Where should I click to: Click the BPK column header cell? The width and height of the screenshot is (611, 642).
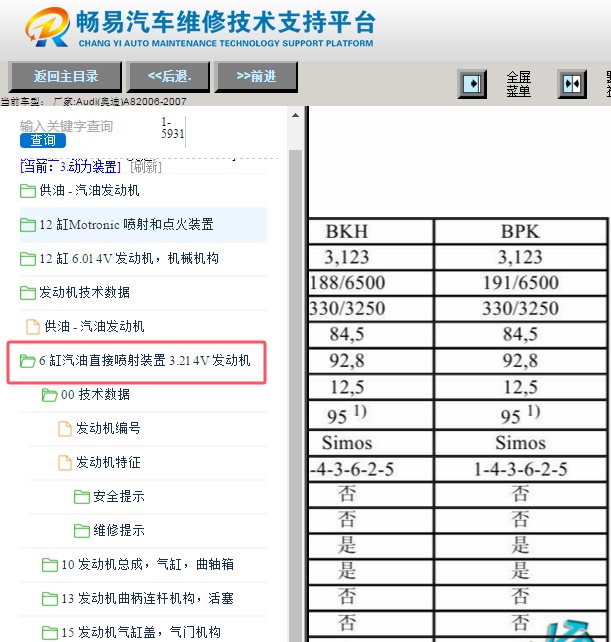coord(520,232)
